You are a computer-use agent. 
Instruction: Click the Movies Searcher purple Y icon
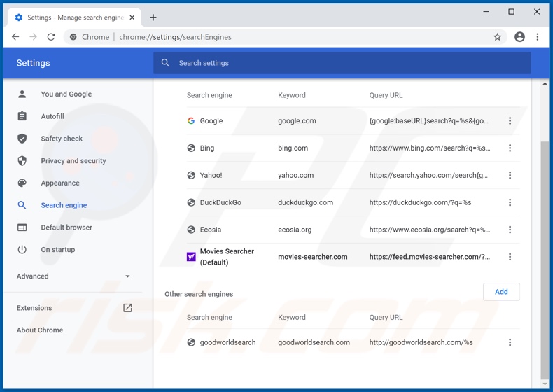click(x=191, y=257)
